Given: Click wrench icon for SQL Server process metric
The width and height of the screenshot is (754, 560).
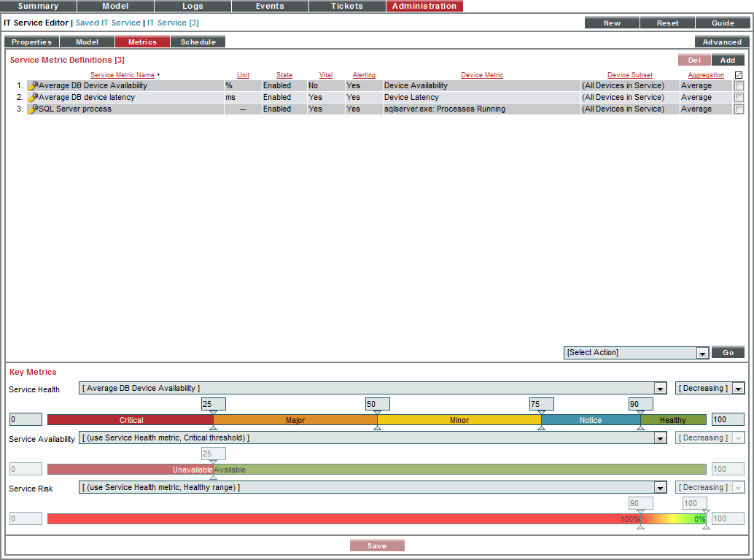Looking at the screenshot, I should tap(34, 109).
